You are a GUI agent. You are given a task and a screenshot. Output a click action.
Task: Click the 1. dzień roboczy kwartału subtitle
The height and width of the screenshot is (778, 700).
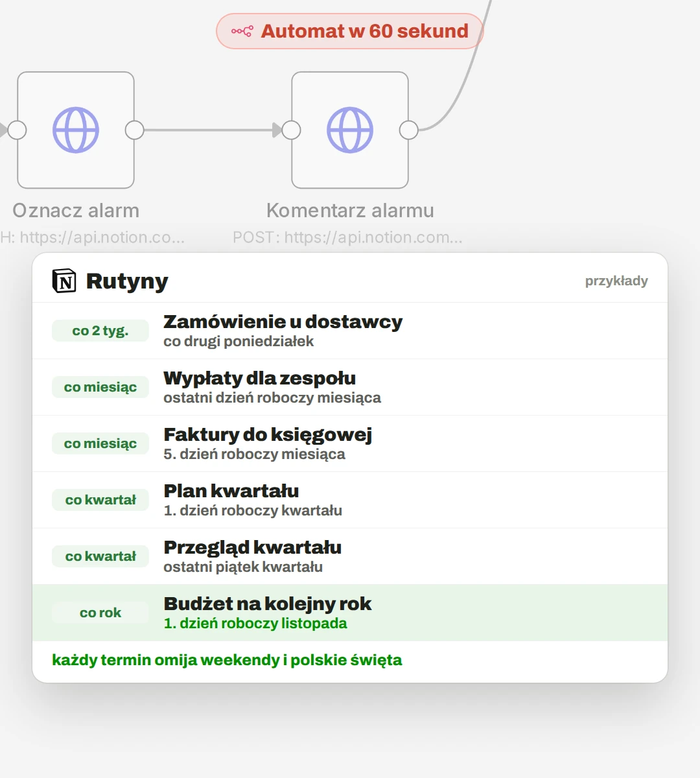[253, 511]
